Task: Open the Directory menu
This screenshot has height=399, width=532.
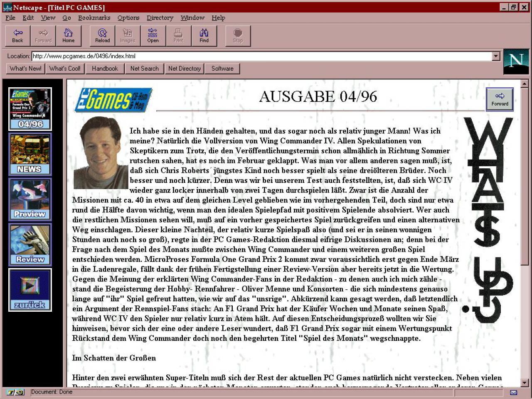Action: 160,17
